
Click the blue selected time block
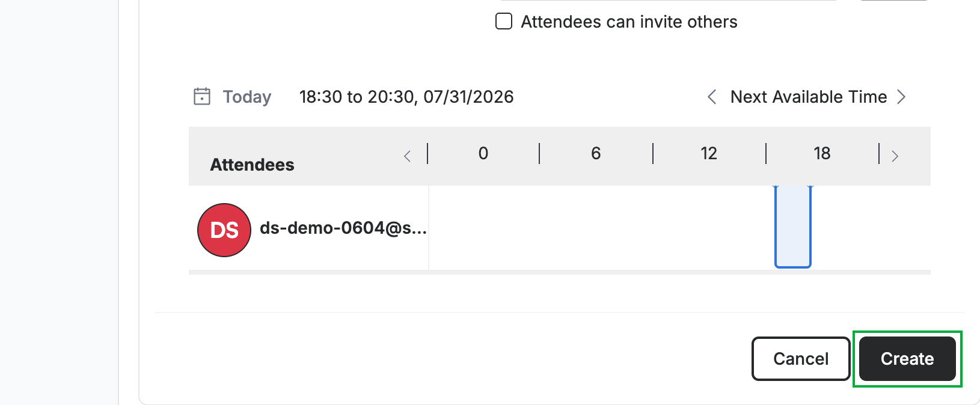click(793, 227)
